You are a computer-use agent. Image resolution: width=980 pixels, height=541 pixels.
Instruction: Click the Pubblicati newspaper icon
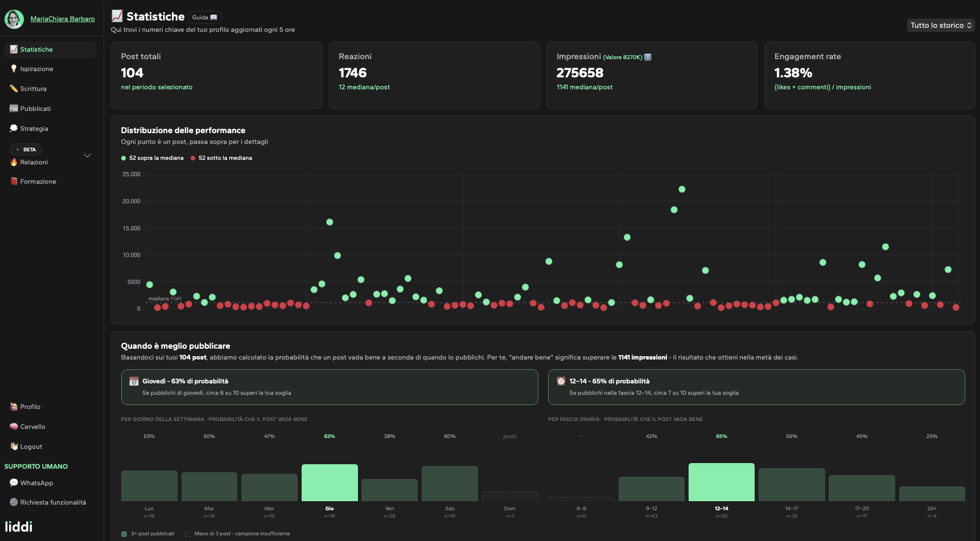coord(14,109)
